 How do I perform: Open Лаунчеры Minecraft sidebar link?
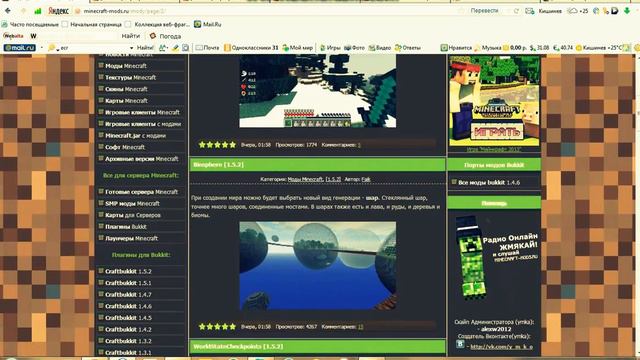(x=131, y=238)
